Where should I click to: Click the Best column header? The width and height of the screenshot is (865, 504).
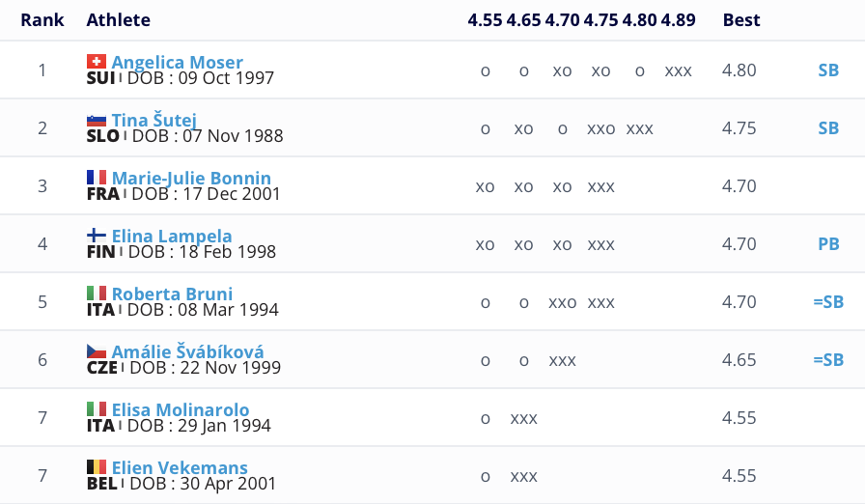point(741,20)
